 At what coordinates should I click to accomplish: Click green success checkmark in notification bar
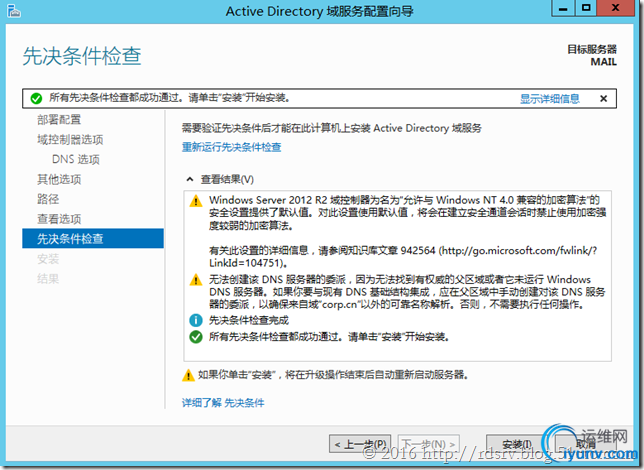click(36, 99)
